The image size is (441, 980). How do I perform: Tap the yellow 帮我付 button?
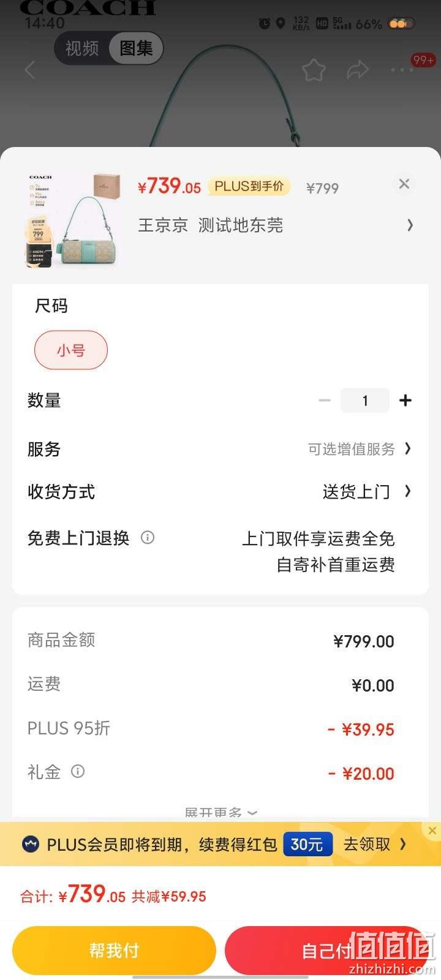(x=114, y=951)
